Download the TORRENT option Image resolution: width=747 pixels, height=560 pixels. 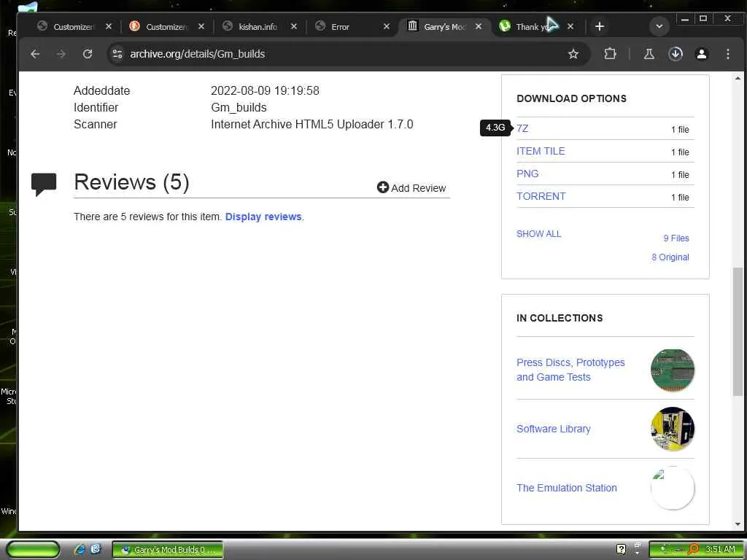pos(541,196)
